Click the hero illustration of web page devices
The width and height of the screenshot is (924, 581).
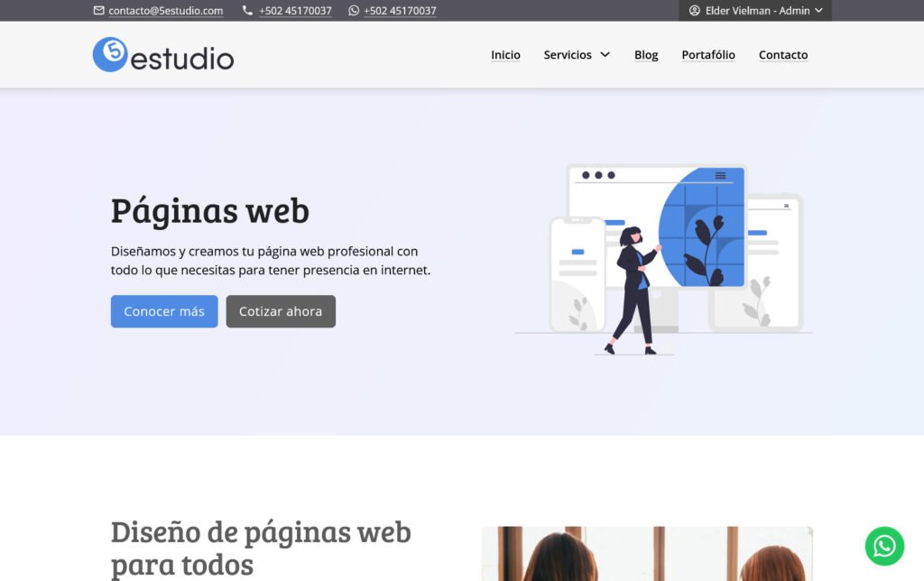point(663,259)
